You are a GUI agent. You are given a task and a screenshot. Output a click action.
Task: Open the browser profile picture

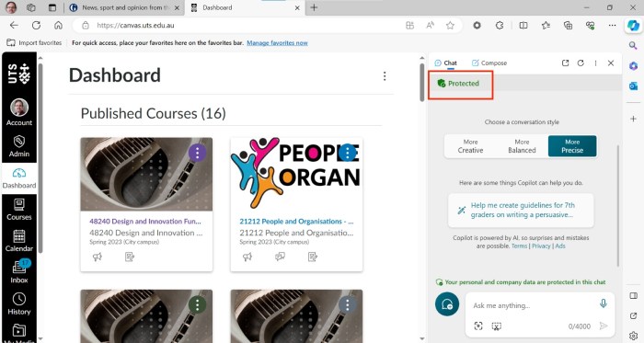coord(11,7)
